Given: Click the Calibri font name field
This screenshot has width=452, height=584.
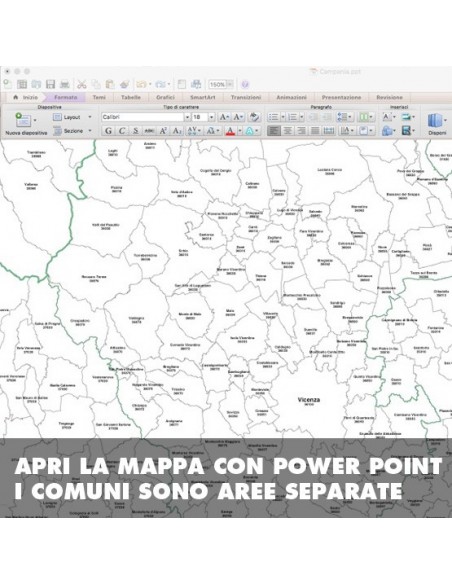Looking at the screenshot, I should tap(143, 117).
